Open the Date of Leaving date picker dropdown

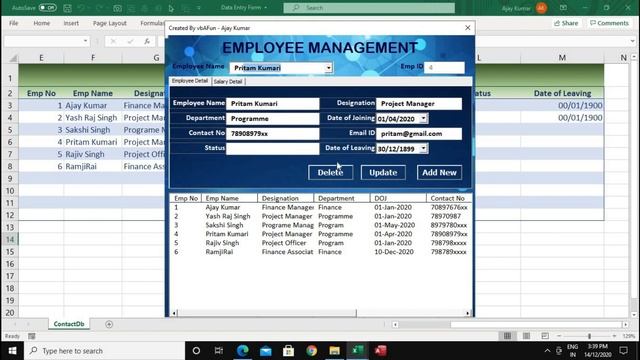pos(423,148)
